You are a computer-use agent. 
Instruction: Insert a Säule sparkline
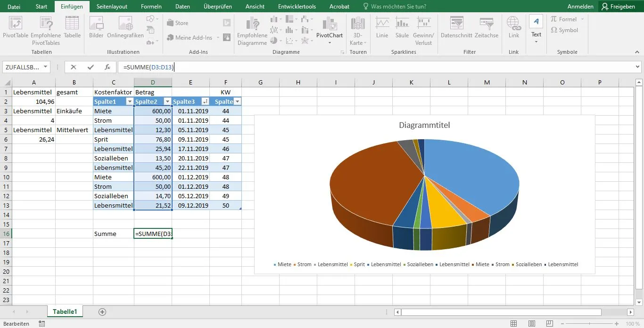tap(402, 28)
